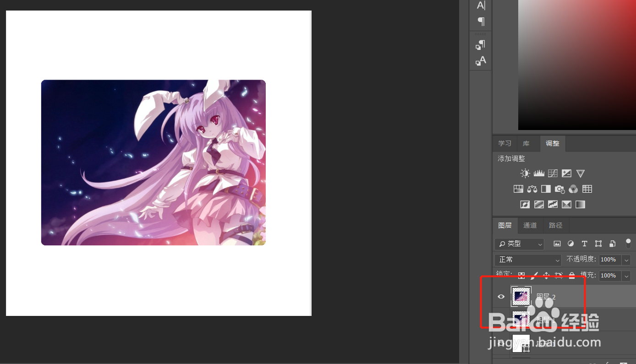The image size is (636, 364).
Task: Add a Color Balance adjustment
Action: click(x=532, y=189)
